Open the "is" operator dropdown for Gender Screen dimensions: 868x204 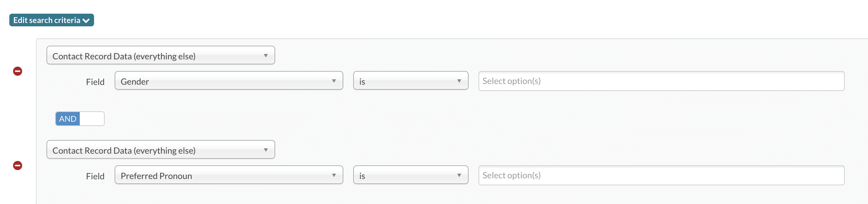pyautogui.click(x=410, y=81)
